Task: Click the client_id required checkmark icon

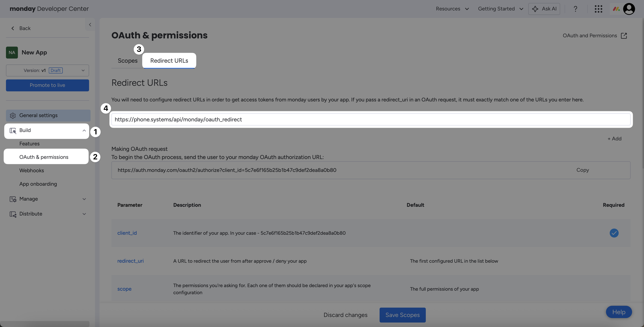Action: pyautogui.click(x=614, y=233)
